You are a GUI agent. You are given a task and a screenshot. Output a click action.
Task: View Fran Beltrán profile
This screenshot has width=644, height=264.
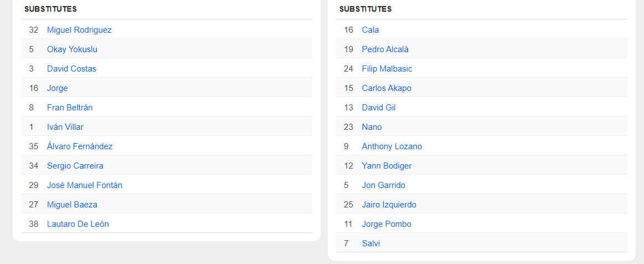click(70, 108)
